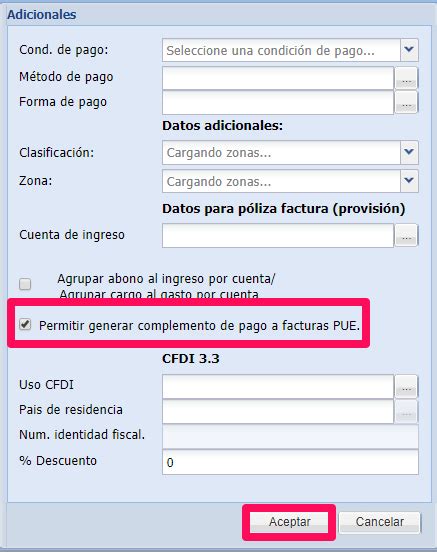
Task: Focus the Método de pago text field
Action: click(278, 79)
